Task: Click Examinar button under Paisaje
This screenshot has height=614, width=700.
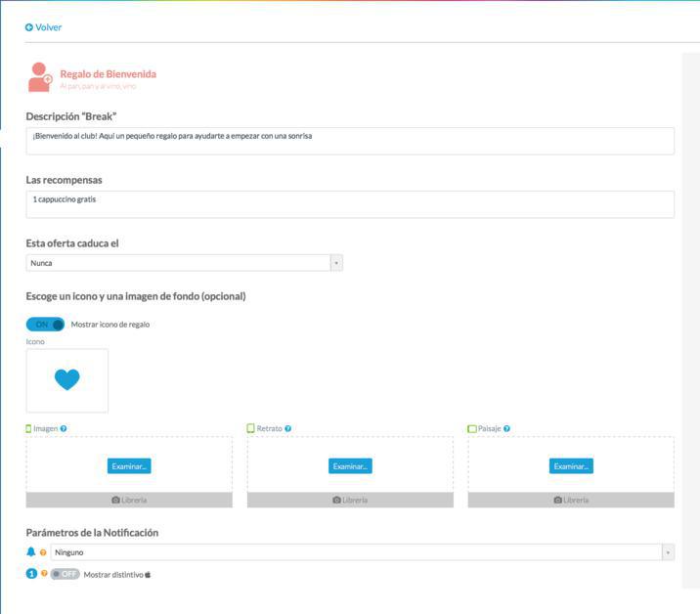Action: (x=571, y=466)
